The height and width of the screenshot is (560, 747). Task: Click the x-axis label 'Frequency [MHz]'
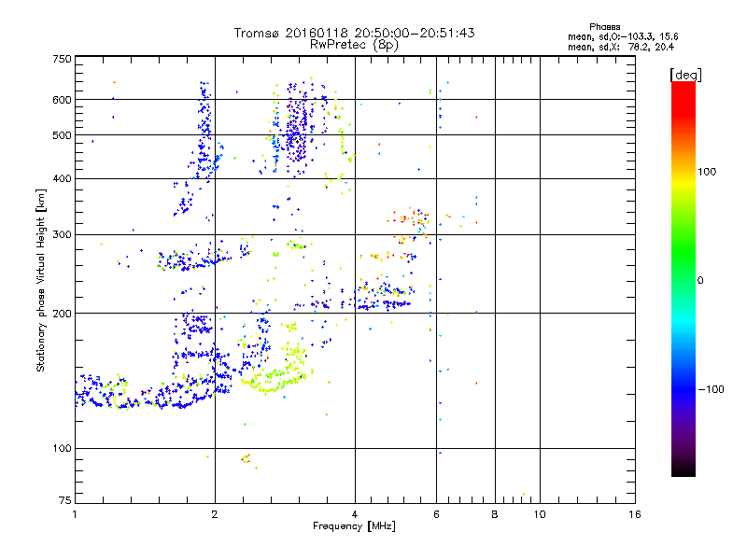coord(354,526)
